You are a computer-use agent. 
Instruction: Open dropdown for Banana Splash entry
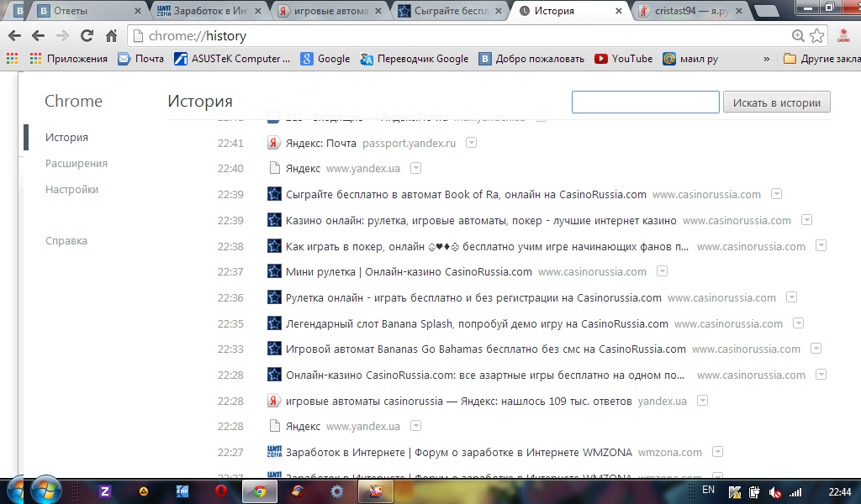[x=799, y=323]
